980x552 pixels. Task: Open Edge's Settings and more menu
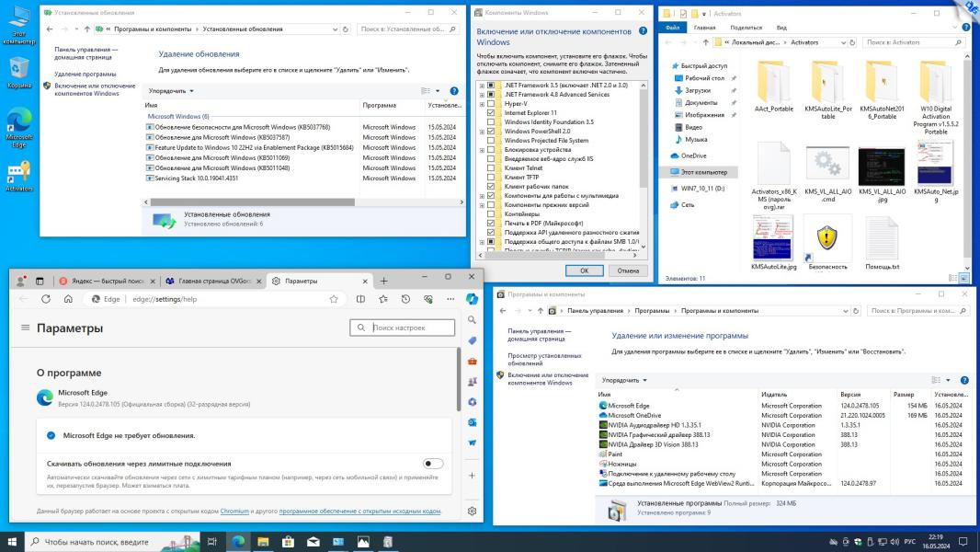[450, 299]
